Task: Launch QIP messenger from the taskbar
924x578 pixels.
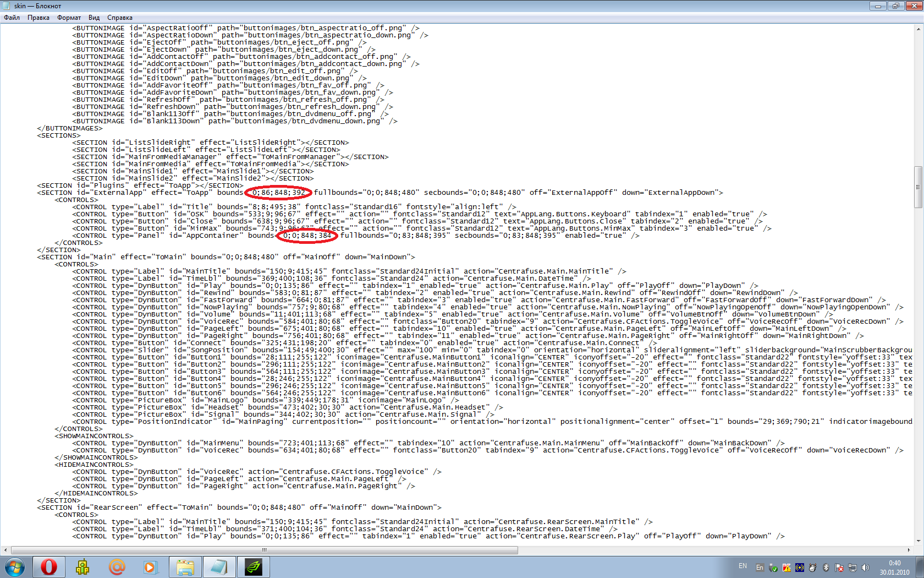Action: tap(82, 566)
